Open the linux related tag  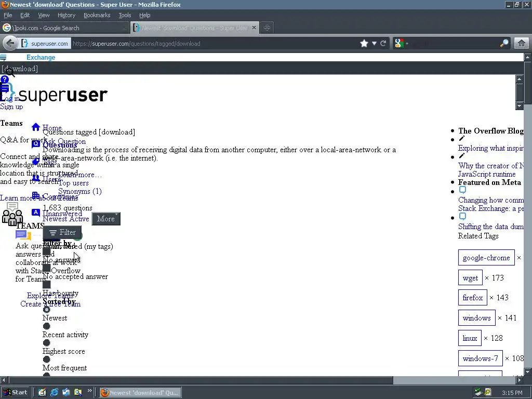tap(470, 338)
